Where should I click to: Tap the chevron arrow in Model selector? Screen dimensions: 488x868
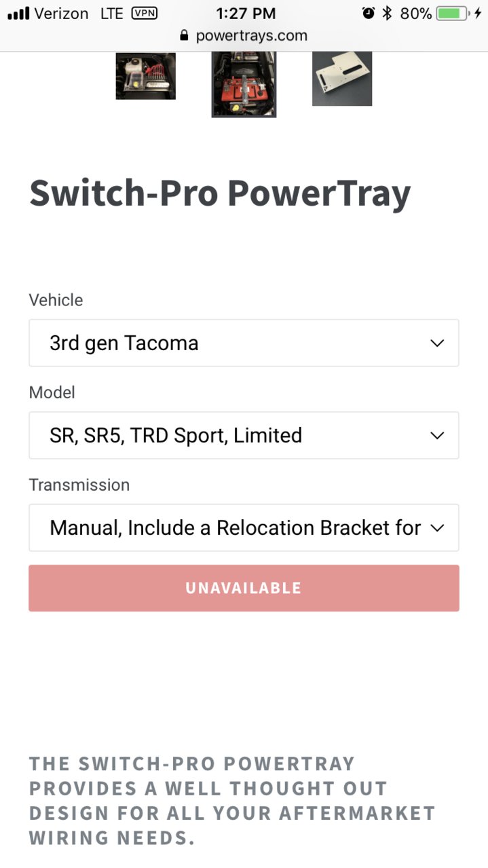437,436
